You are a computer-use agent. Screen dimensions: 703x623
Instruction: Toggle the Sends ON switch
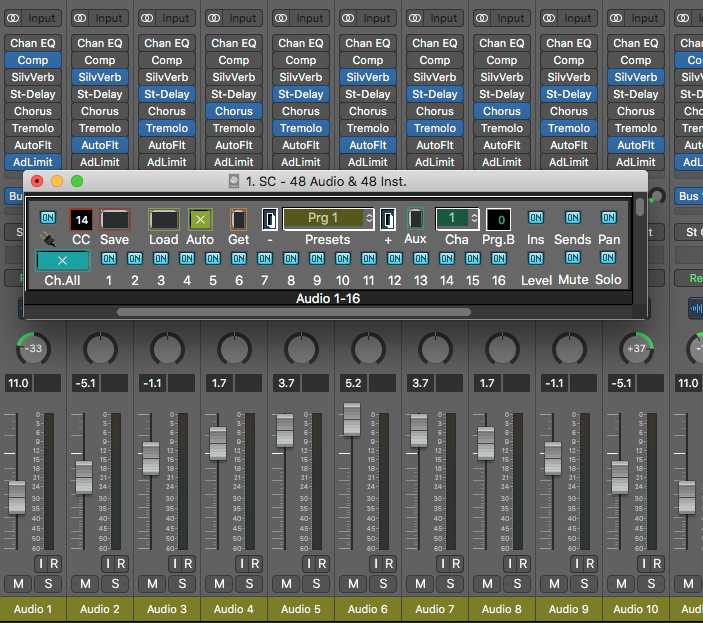tap(573, 218)
